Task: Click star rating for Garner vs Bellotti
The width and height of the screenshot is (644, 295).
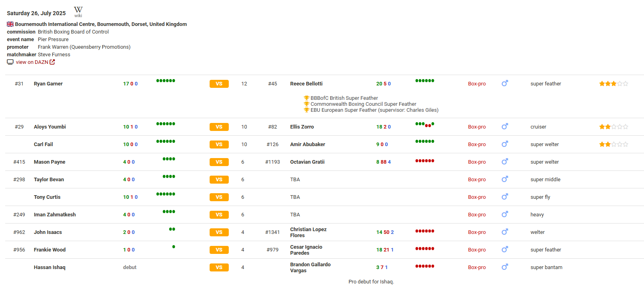Action: pos(613,84)
